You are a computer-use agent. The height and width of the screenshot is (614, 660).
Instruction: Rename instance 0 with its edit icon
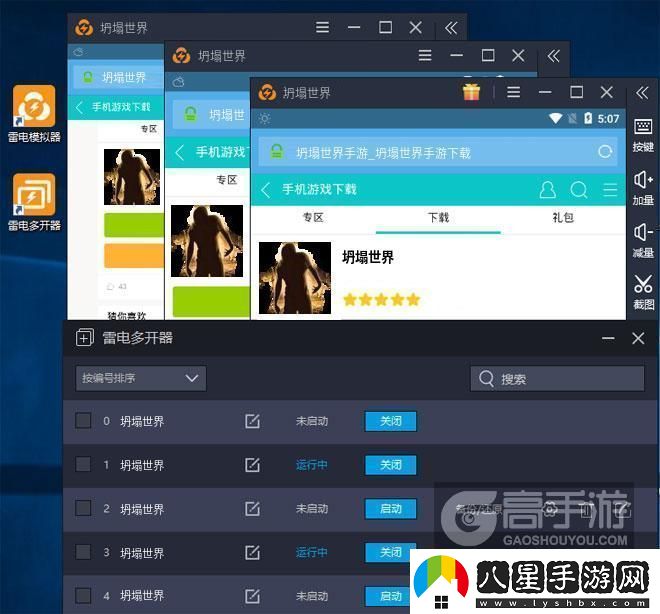252,421
